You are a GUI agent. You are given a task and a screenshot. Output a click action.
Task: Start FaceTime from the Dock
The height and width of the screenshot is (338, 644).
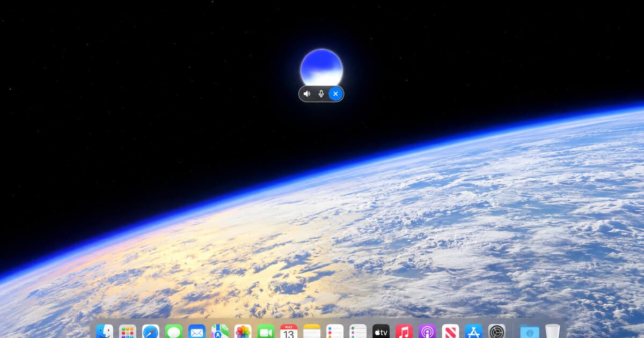(x=266, y=331)
